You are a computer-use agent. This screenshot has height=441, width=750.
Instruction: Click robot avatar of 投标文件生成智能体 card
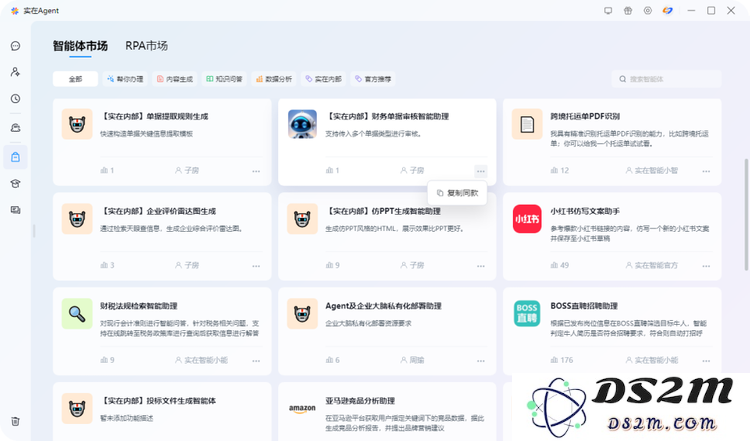(x=77, y=408)
